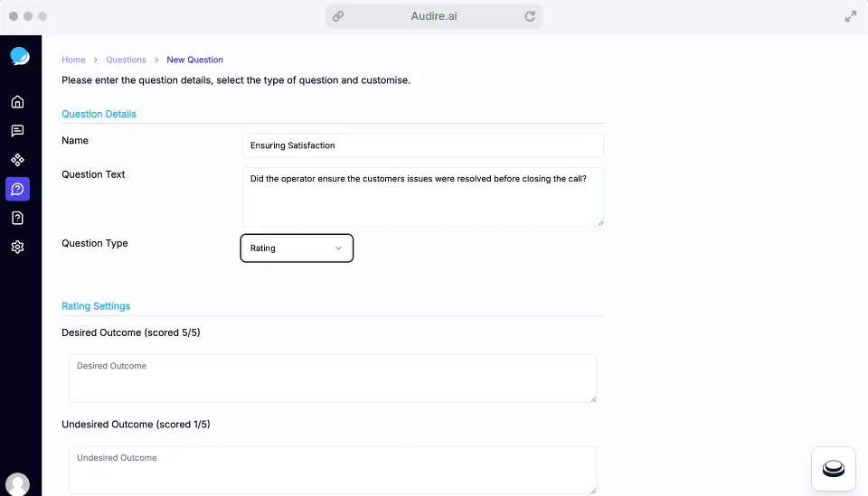
Task: Open the conversations message icon in sidebar
Action: (18, 130)
